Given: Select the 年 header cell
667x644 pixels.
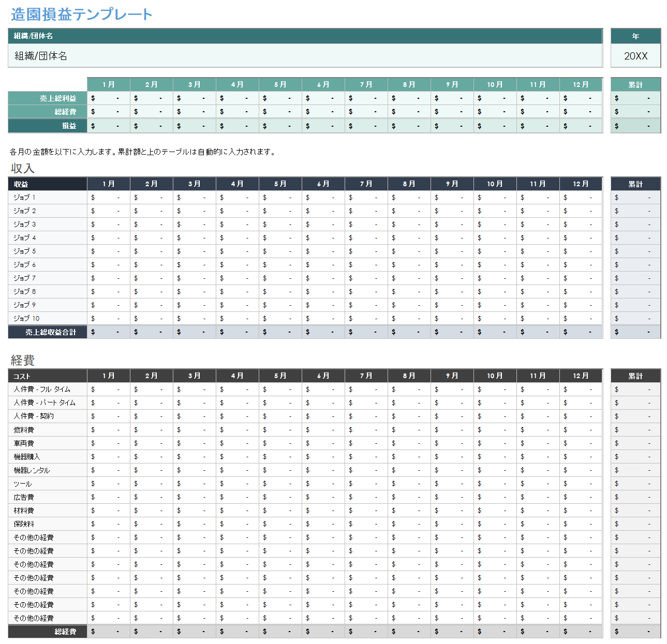Looking at the screenshot, I should (x=635, y=36).
